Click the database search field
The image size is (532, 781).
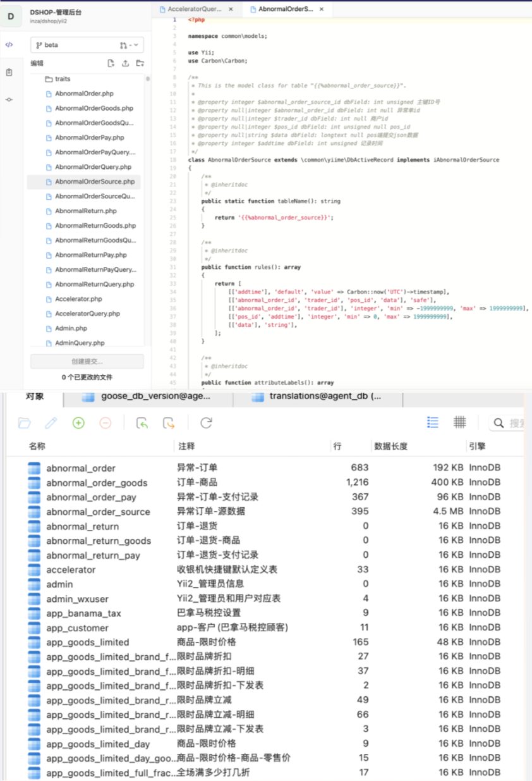coord(511,422)
